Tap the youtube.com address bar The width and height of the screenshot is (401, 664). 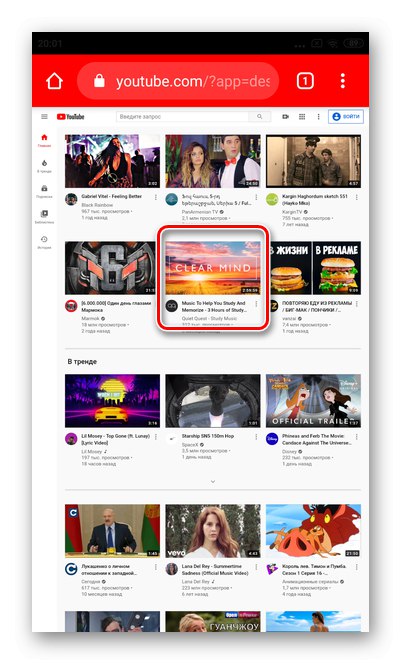[178, 81]
